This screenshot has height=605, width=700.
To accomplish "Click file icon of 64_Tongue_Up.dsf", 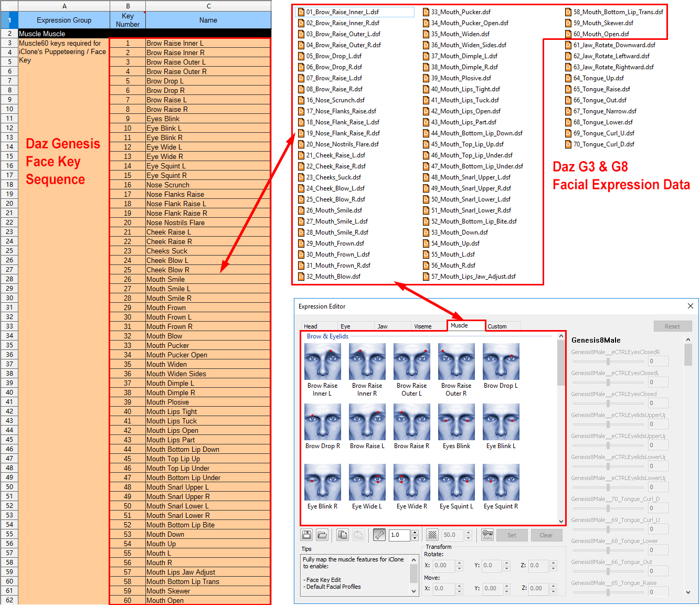I will pos(568,78).
